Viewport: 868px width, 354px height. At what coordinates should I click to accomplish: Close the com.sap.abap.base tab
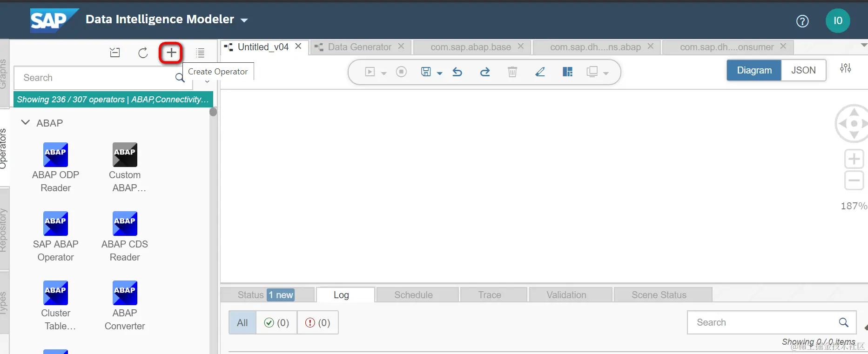click(521, 46)
